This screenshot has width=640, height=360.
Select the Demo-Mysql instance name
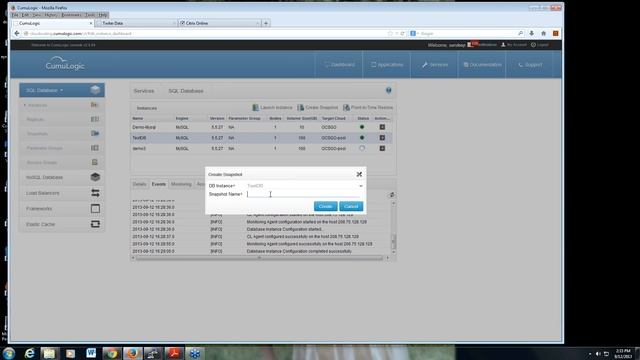(144, 127)
